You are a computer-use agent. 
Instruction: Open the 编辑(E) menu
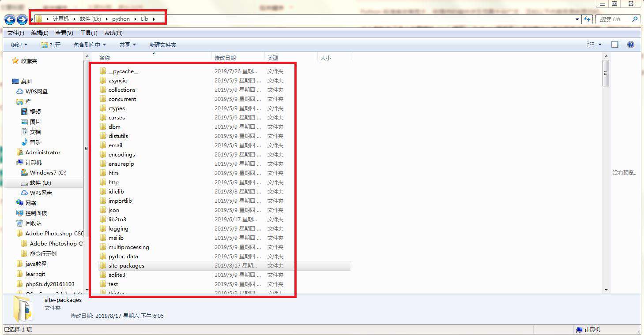click(x=40, y=33)
